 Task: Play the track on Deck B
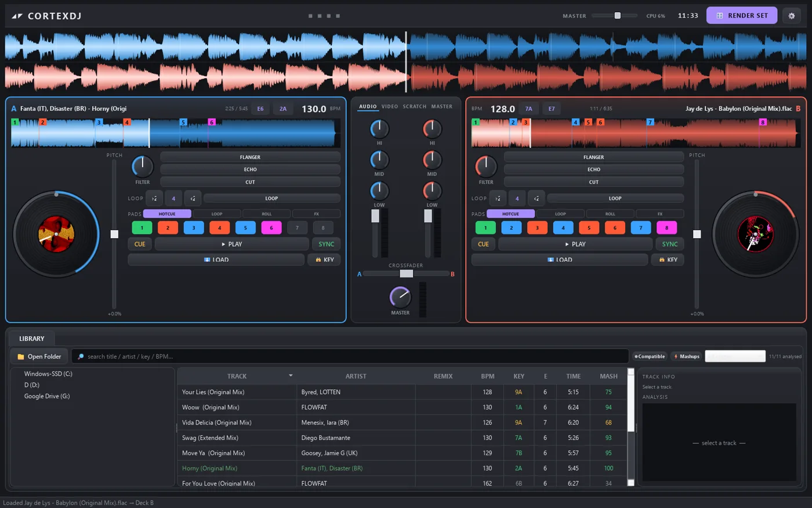coord(575,244)
